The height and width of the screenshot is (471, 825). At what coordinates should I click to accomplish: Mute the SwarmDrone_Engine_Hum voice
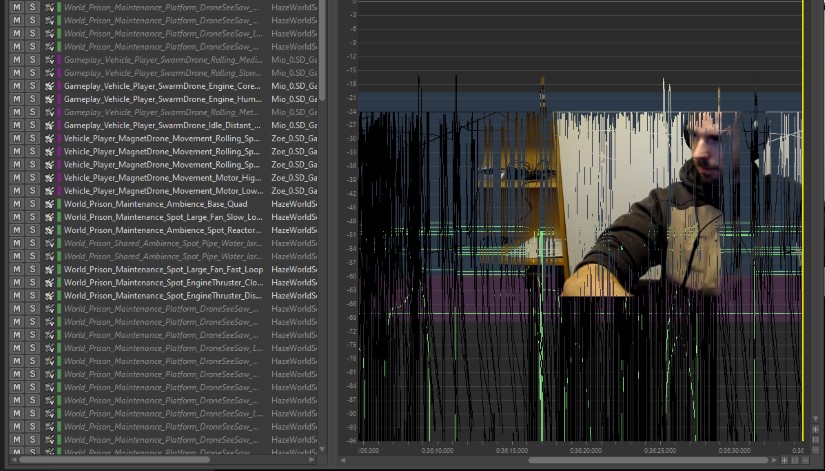coord(16,99)
